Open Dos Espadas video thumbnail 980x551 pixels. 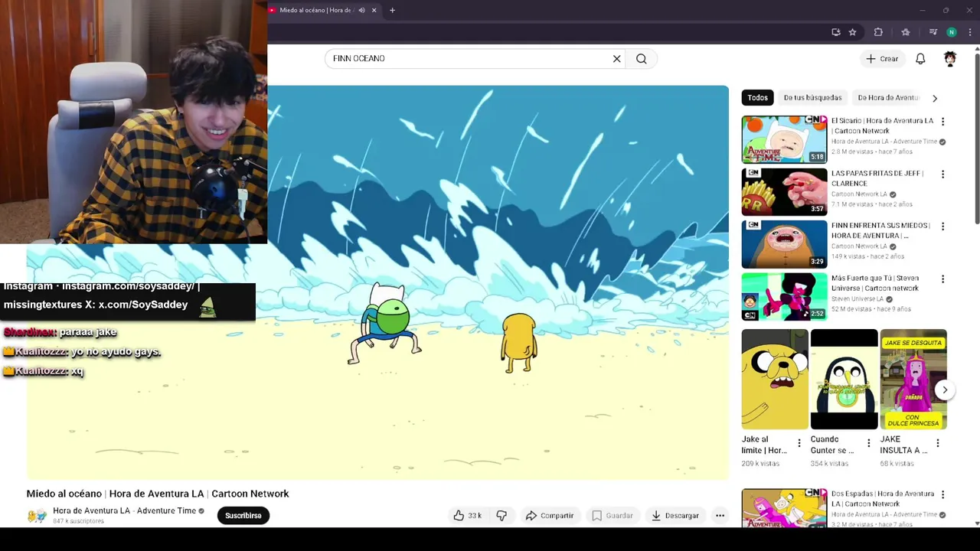point(784,507)
